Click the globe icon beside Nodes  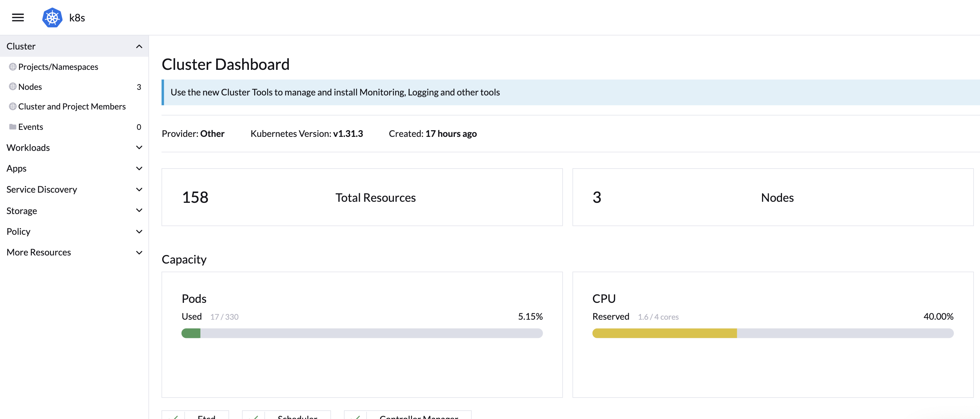(x=13, y=87)
